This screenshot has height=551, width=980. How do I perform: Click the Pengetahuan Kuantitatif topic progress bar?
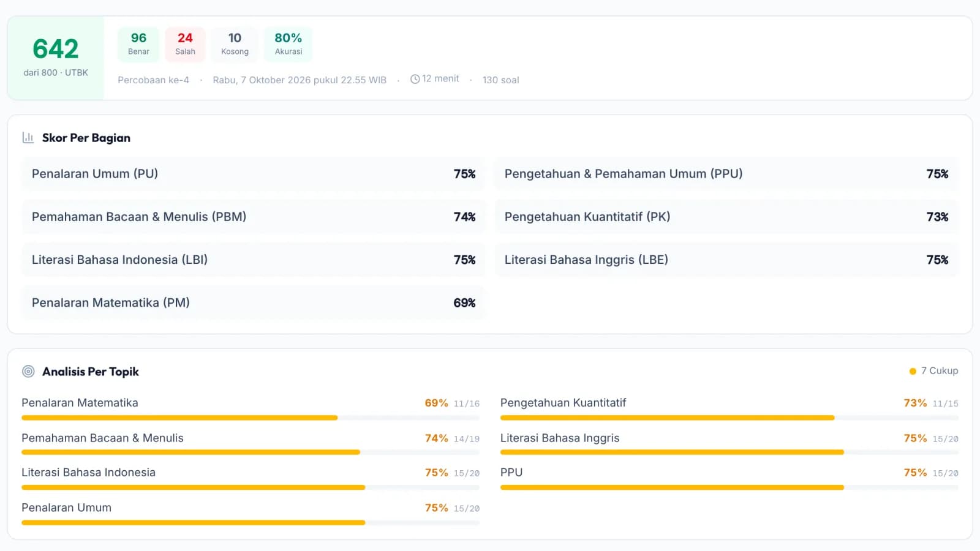pos(729,418)
